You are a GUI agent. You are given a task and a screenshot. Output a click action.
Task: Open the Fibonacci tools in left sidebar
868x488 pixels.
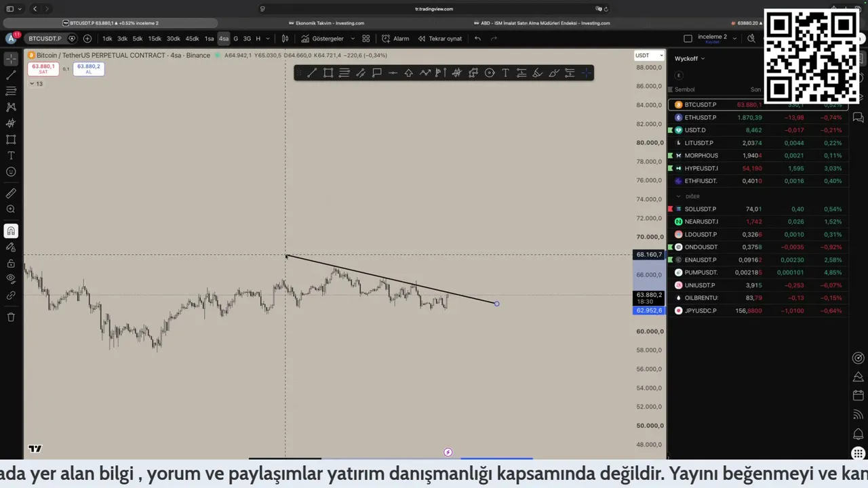tap(11, 91)
